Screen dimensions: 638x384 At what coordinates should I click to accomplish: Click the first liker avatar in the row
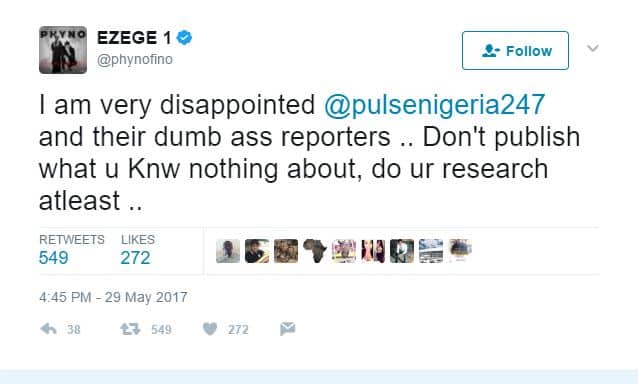point(228,251)
